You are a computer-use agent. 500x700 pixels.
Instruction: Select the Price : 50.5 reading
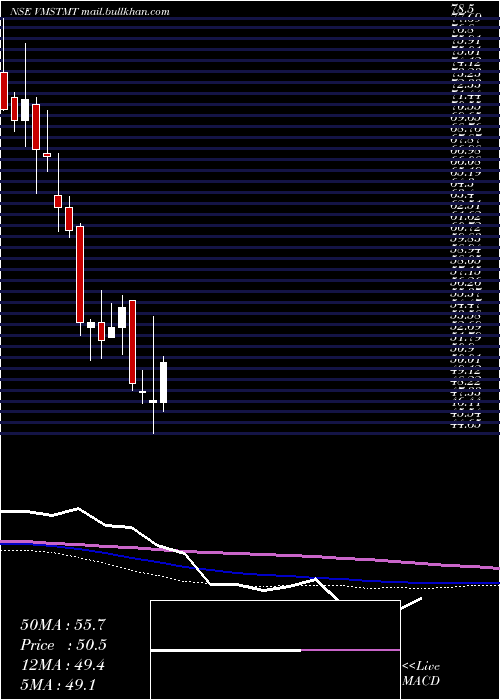coord(63,645)
